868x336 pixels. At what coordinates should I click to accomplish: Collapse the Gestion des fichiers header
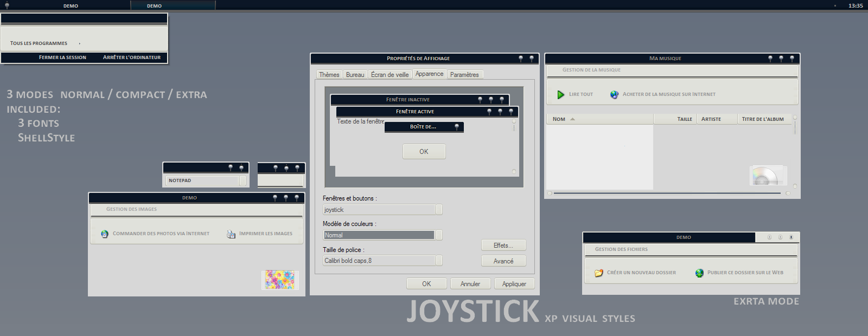[x=691, y=249]
